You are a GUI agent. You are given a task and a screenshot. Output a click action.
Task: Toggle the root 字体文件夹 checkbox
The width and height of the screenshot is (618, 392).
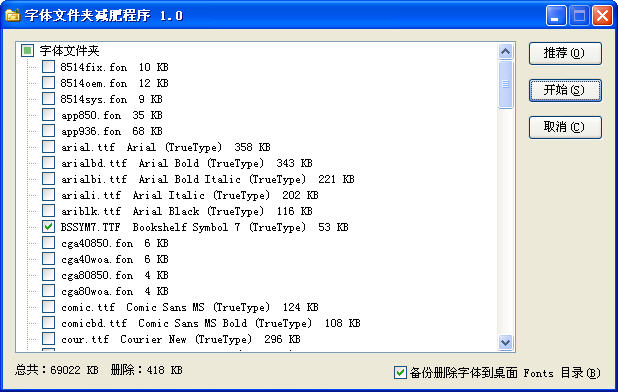point(27,51)
